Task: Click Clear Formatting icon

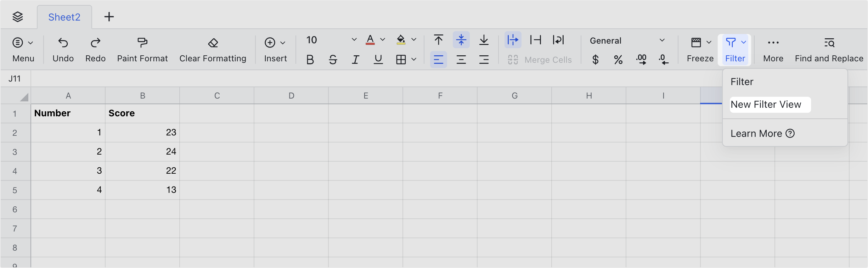Action: tap(213, 43)
